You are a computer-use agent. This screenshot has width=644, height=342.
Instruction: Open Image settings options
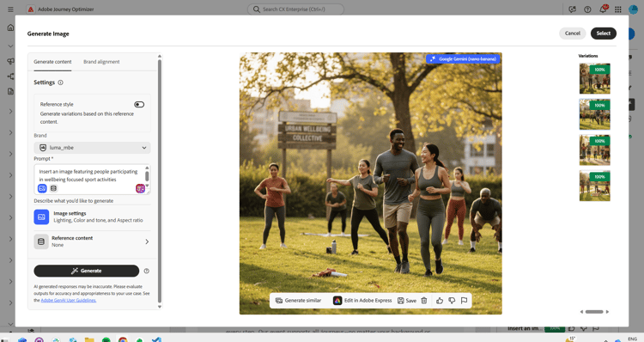click(92, 217)
